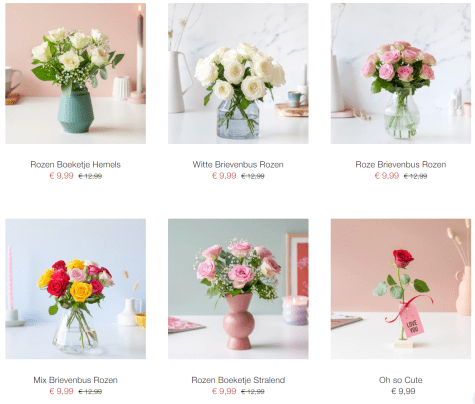The height and width of the screenshot is (404, 475).
Task: Open the Roze Brievenbus Rozen product image
Action: [401, 73]
